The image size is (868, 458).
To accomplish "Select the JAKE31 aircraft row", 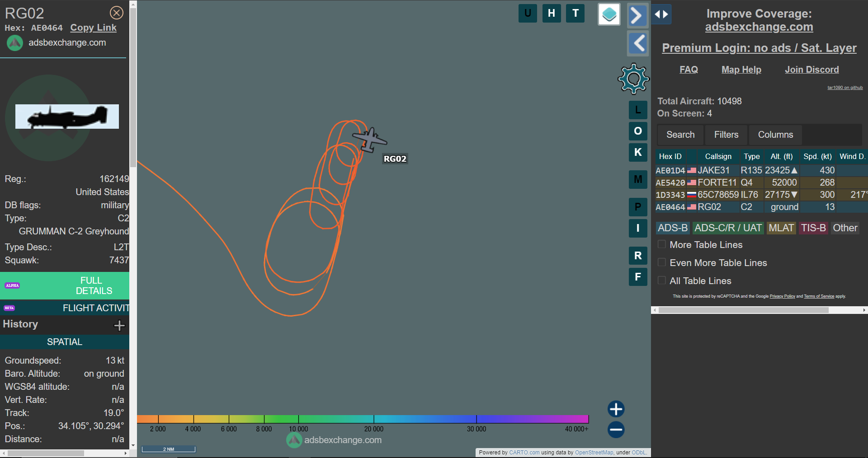I will click(761, 170).
